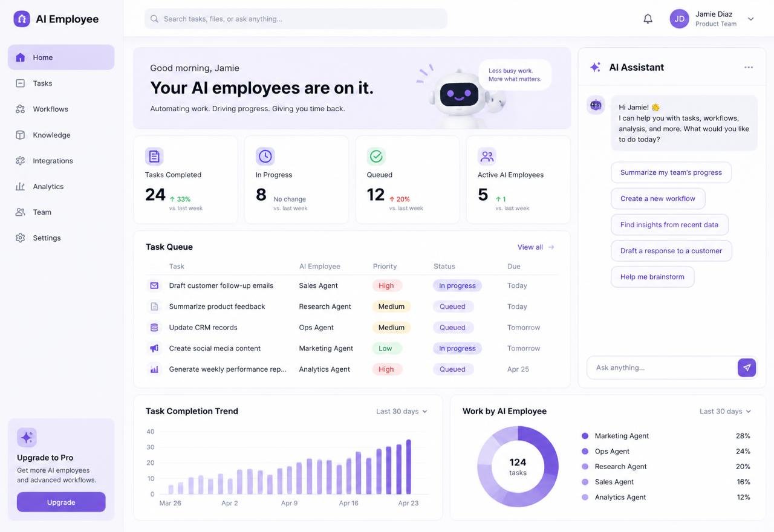The height and width of the screenshot is (532, 774).
Task: Click the Upgrade to Pro sparkle icon
Action: [27, 438]
